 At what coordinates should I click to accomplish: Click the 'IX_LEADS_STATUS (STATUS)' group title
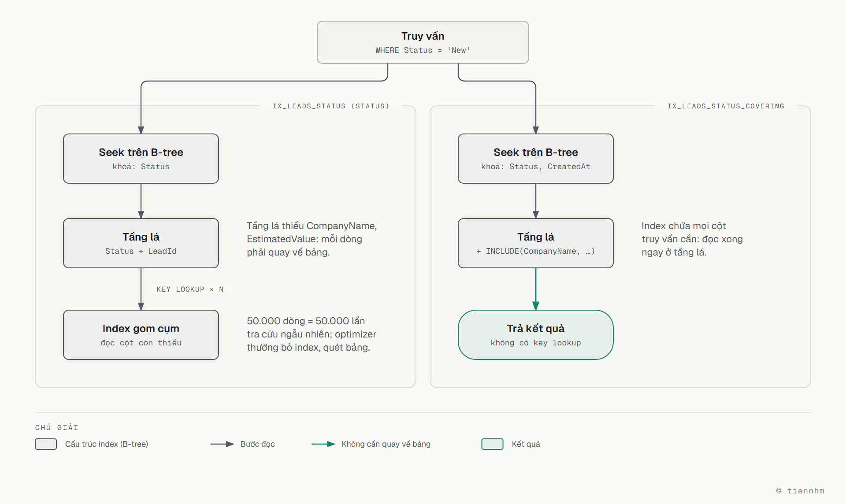click(331, 106)
